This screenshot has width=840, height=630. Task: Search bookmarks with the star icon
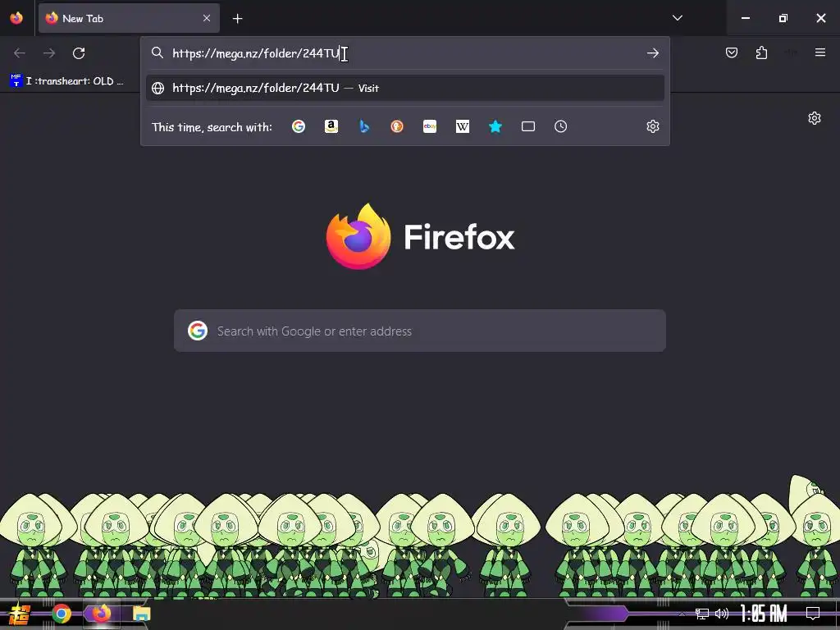coord(495,126)
